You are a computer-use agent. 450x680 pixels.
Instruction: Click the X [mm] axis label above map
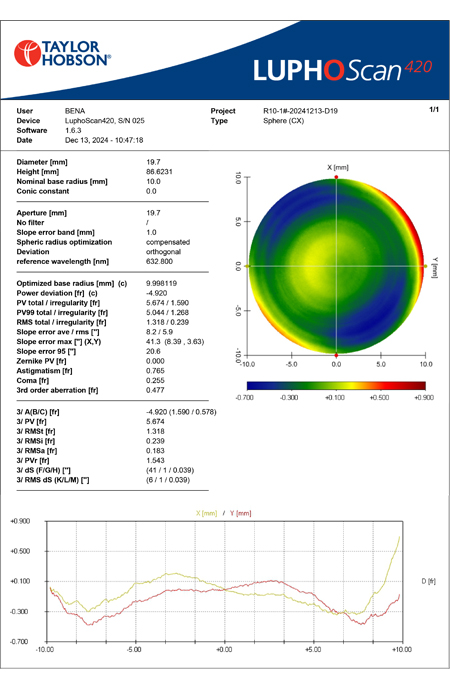[x=338, y=167]
